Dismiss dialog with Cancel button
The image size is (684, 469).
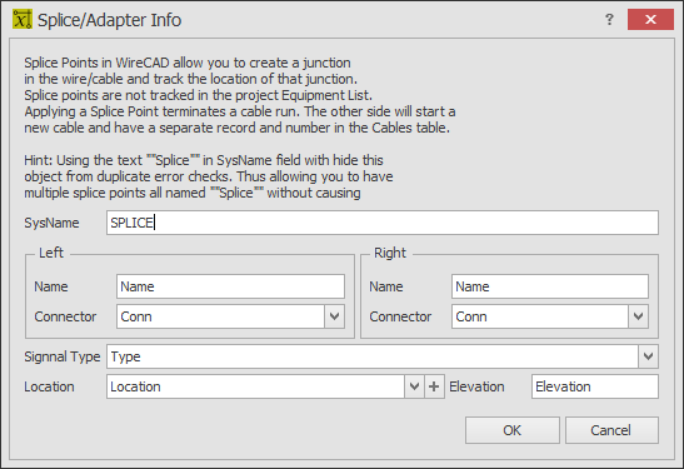(612, 431)
